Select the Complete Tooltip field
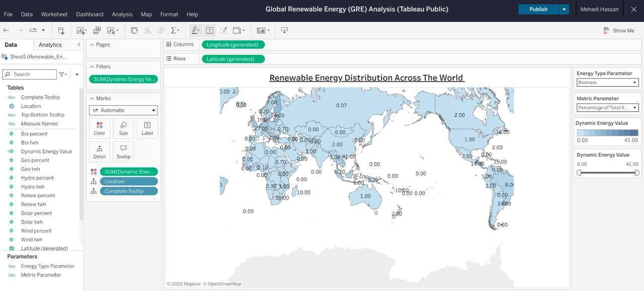The image size is (644, 291). tap(40, 97)
